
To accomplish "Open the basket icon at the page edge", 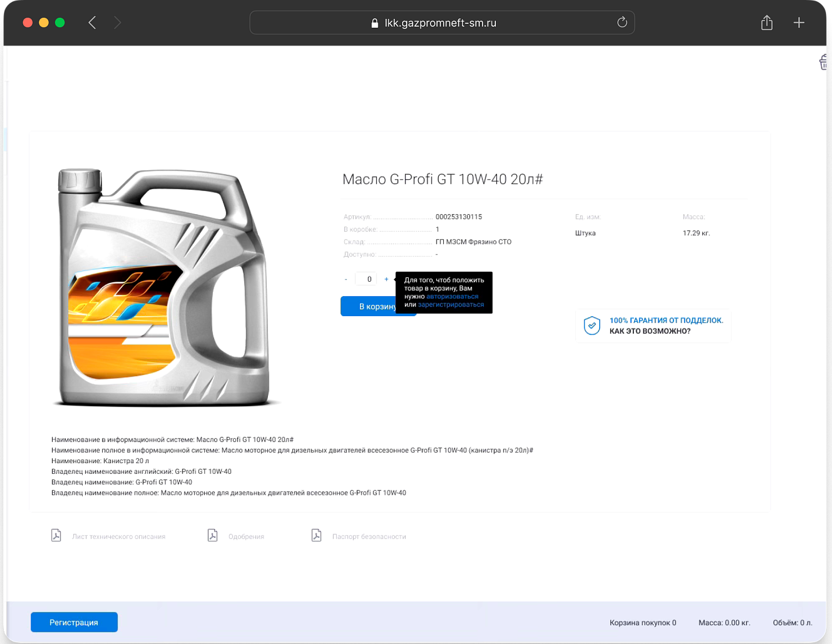I will (x=824, y=62).
